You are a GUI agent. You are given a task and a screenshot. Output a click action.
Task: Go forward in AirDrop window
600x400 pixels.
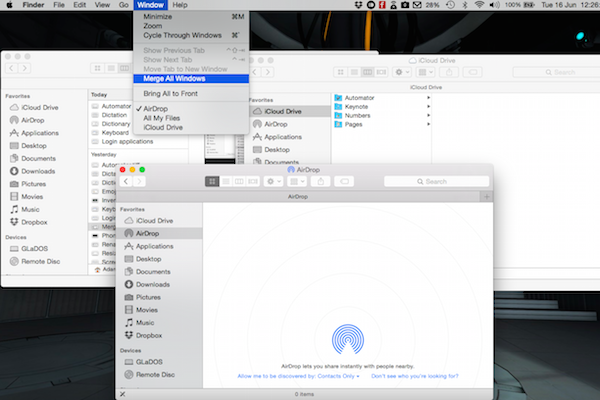pyautogui.click(x=140, y=181)
